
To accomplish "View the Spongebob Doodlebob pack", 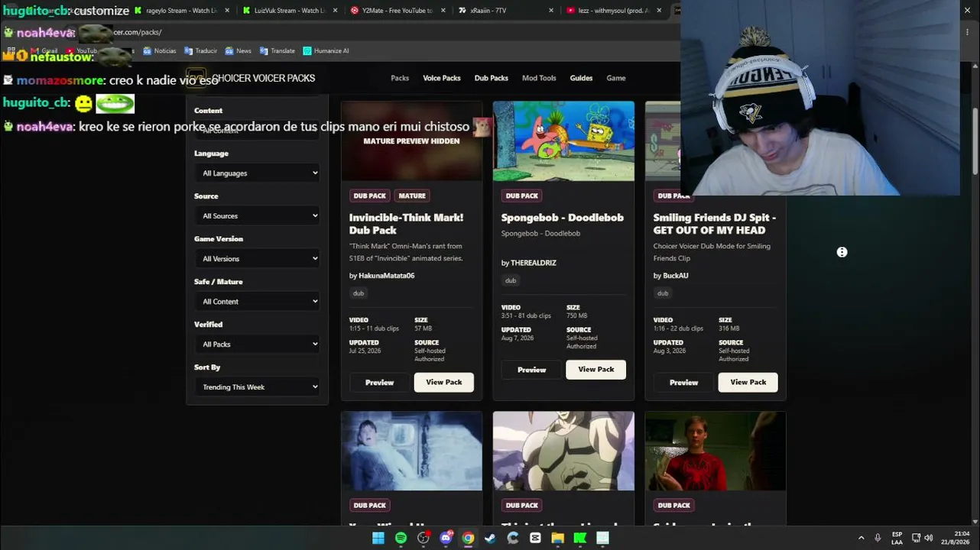I will pyautogui.click(x=595, y=370).
